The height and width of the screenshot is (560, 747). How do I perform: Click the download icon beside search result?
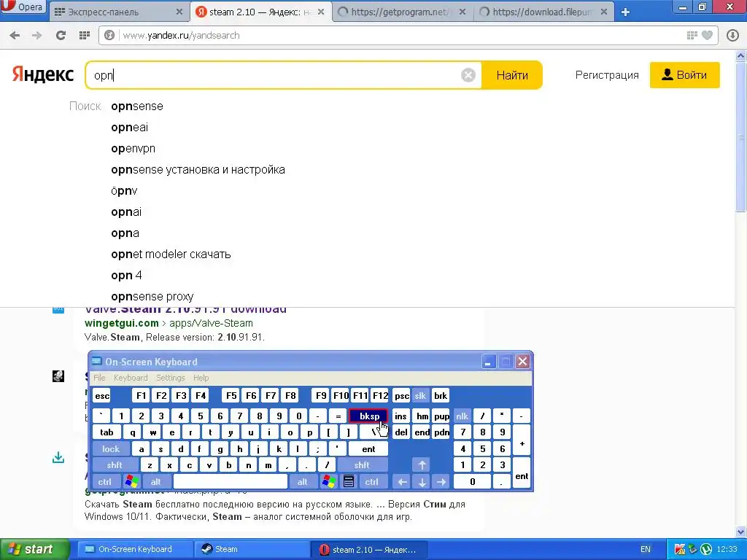58,458
